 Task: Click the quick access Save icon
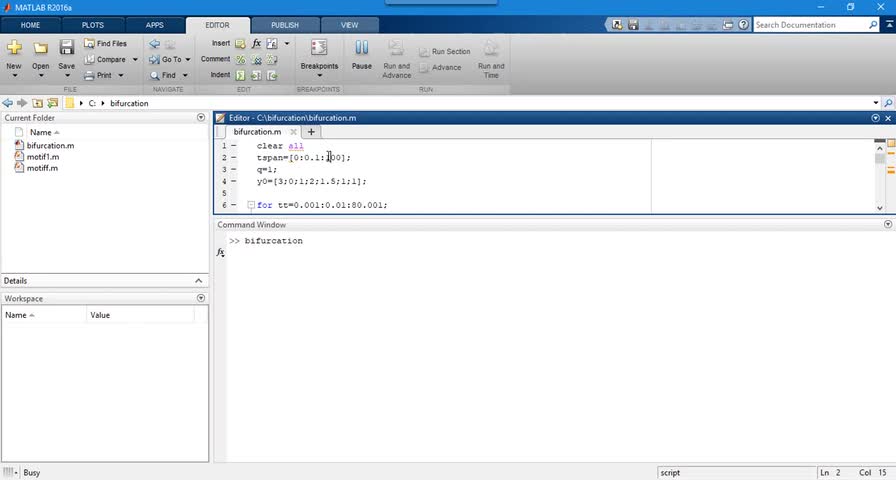[x=633, y=25]
